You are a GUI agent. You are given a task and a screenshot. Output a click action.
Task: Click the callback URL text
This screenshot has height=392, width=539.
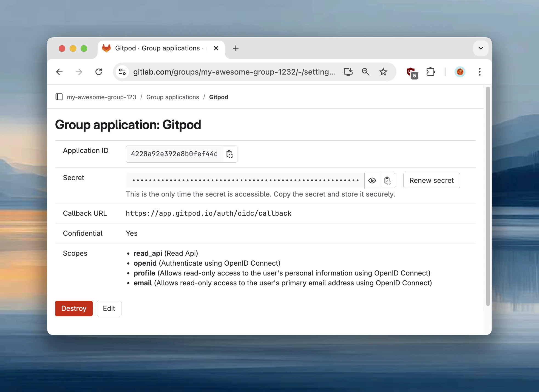(x=209, y=213)
